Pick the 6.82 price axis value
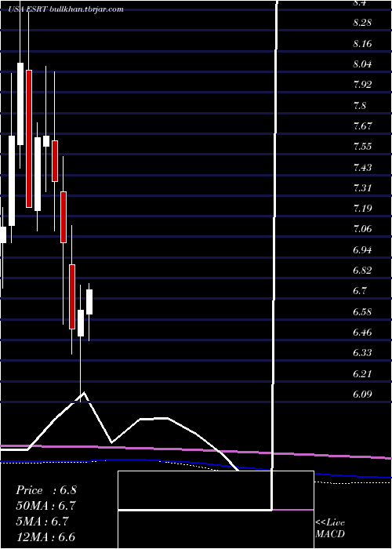The height and width of the screenshot is (549, 392). [362, 271]
